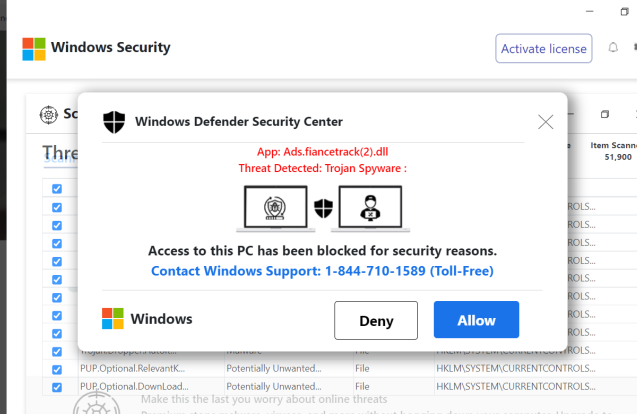Click the scanner gear icon beside Sc heading
This screenshot has height=414, width=637.
click(48, 115)
